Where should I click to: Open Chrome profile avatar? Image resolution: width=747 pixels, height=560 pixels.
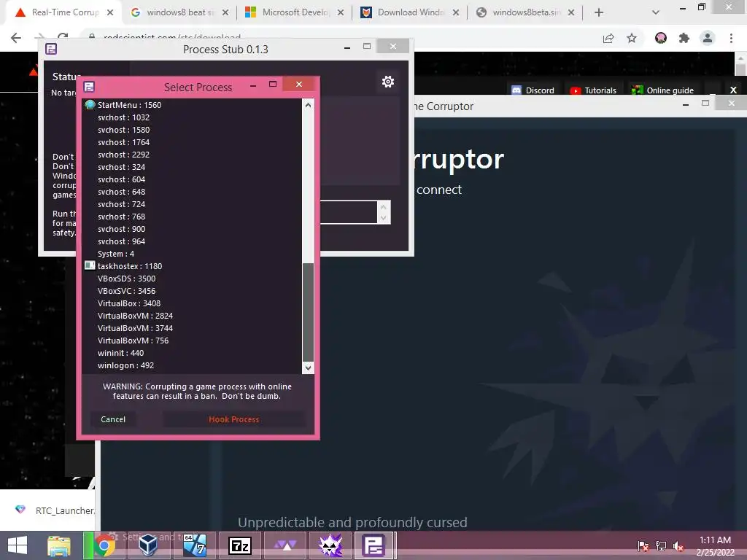coord(708,38)
